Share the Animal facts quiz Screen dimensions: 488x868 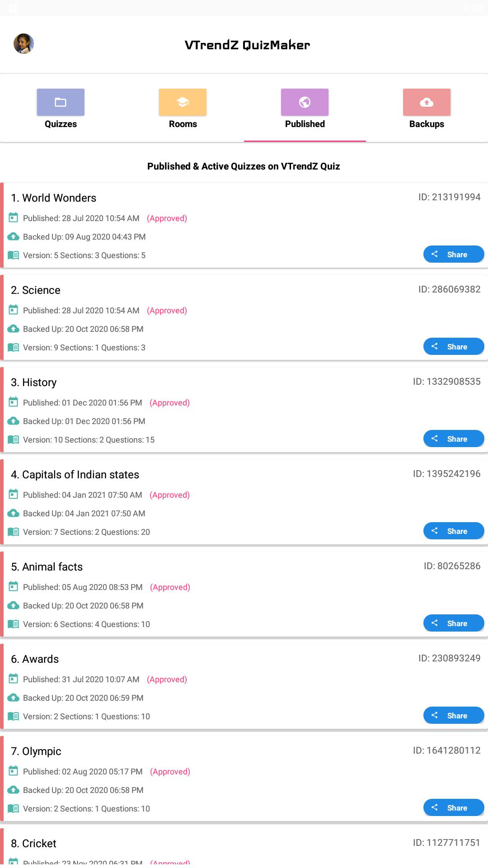point(454,623)
